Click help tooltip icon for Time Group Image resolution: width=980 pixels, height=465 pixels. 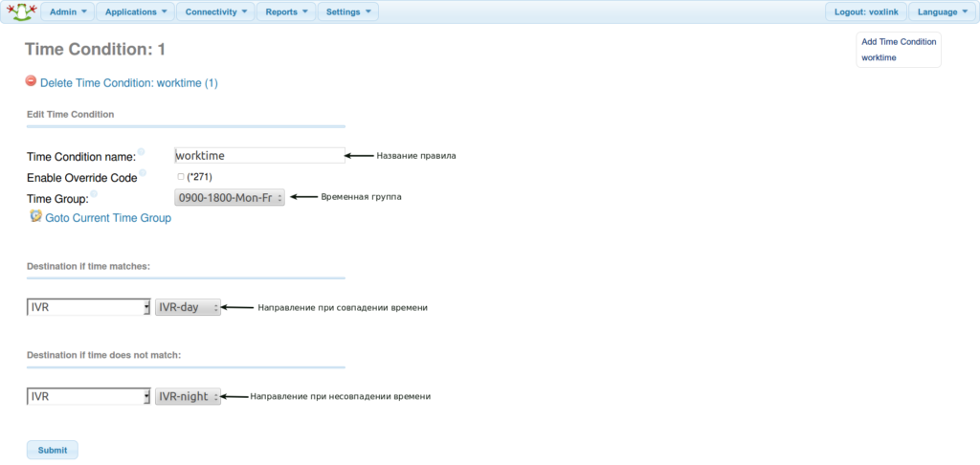click(x=95, y=194)
